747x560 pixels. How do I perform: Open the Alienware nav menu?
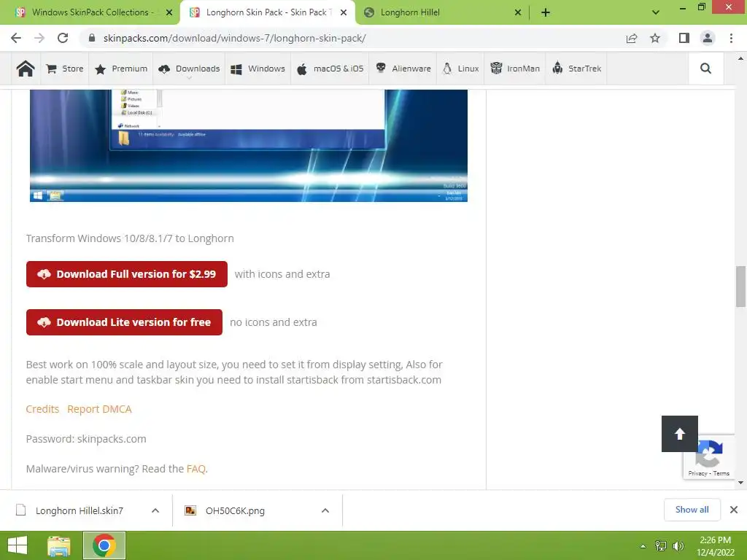click(403, 69)
